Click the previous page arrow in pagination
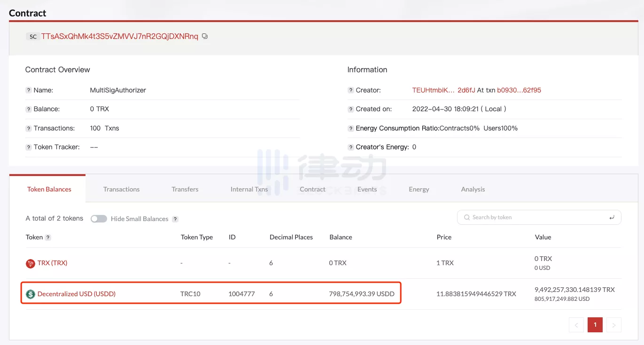 click(x=576, y=325)
